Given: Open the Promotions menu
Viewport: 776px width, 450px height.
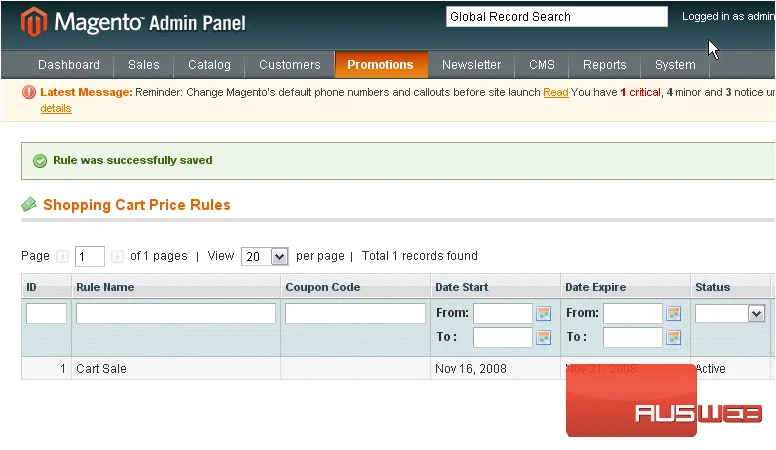Looking at the screenshot, I should click(380, 65).
